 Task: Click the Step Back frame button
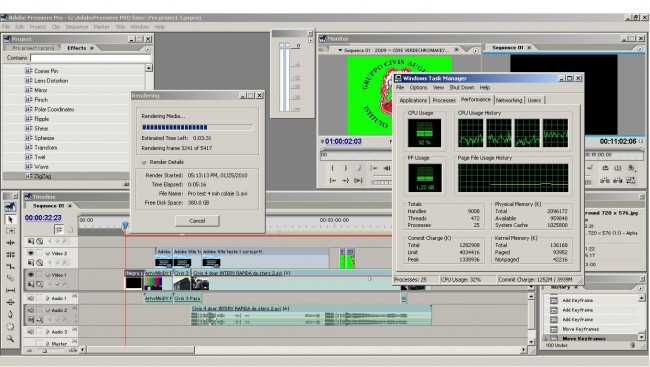[x=387, y=168]
